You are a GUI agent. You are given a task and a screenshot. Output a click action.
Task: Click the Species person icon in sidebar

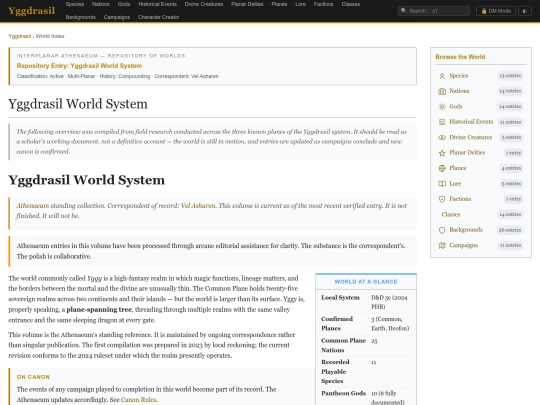pyautogui.click(x=442, y=76)
